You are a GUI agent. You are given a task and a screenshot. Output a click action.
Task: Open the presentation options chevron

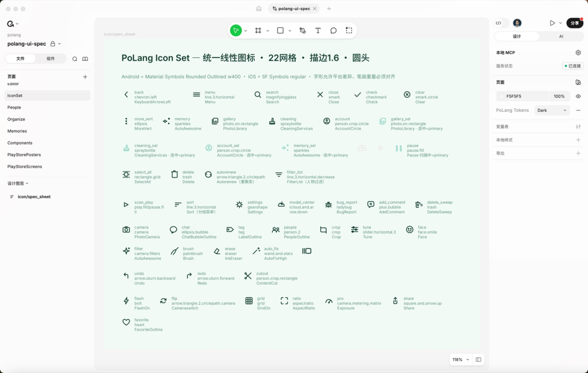click(561, 23)
